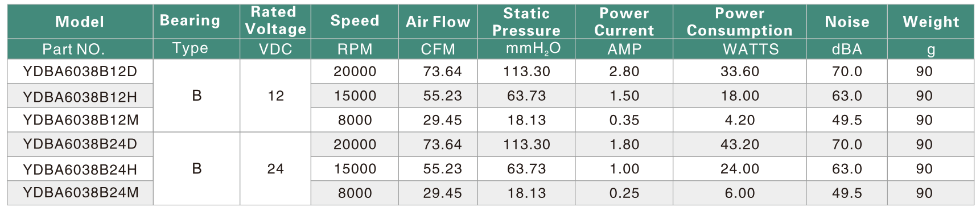Select the 12 VDC rated voltage cell
The height and width of the screenshot is (211, 980).
pos(275,96)
